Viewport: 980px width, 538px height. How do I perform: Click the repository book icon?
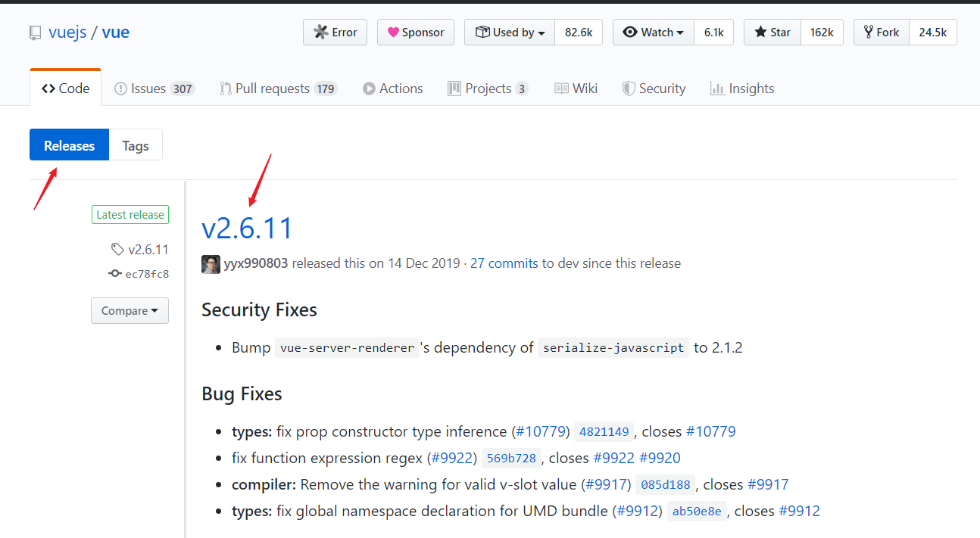click(x=35, y=33)
